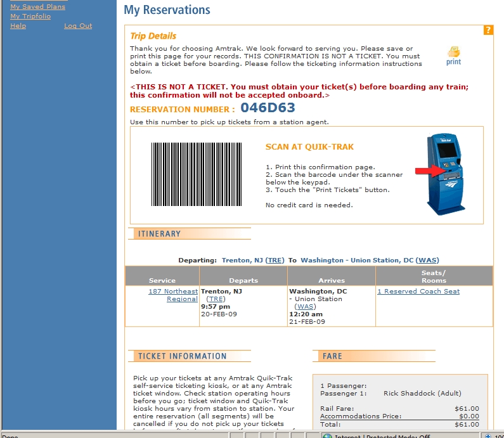This screenshot has width=504, height=438.
Task: Click 1 Reserved Coach Seat link
Action: (418, 291)
